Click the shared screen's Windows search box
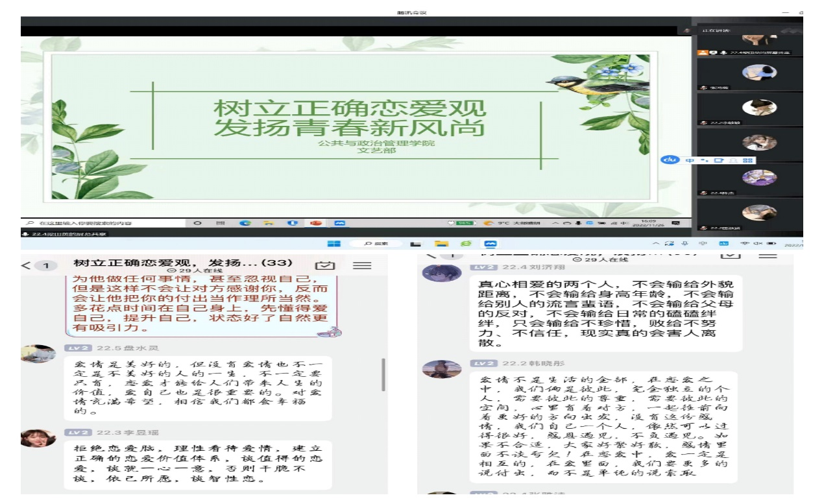824x504 pixels. click(x=104, y=223)
